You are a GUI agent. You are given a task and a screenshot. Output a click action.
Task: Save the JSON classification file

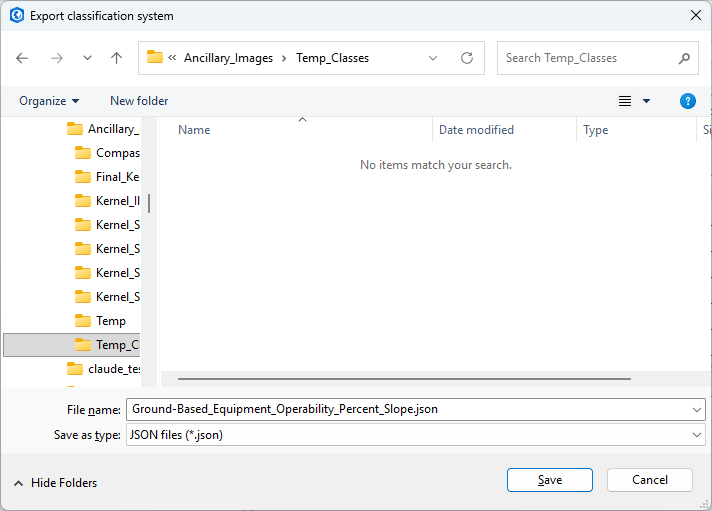coord(549,480)
